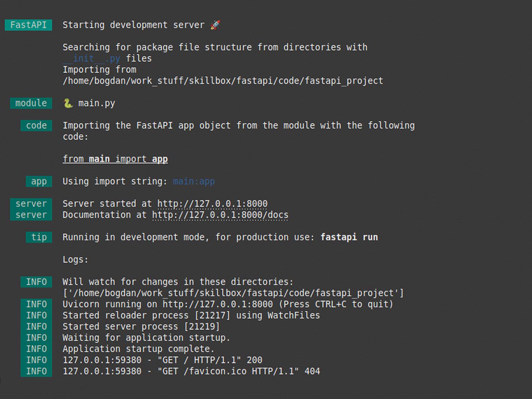Click the project path under 'Importing from'
The height and width of the screenshot is (399, 532).
pos(223,81)
